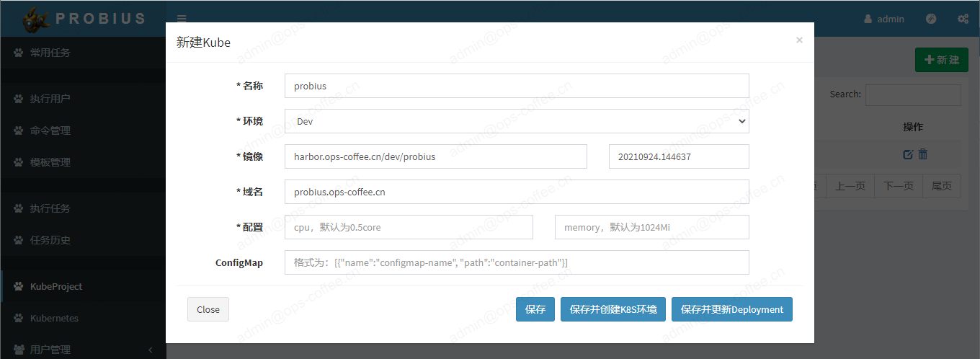Image resolution: width=980 pixels, height=359 pixels.
Task: Click the cpu 配置 input field
Action: (409, 227)
